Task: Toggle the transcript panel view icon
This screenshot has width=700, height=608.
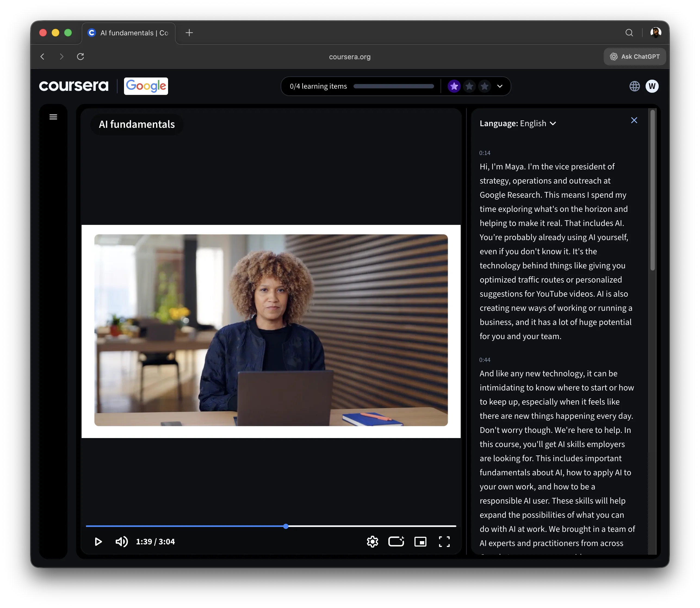Action: click(396, 541)
